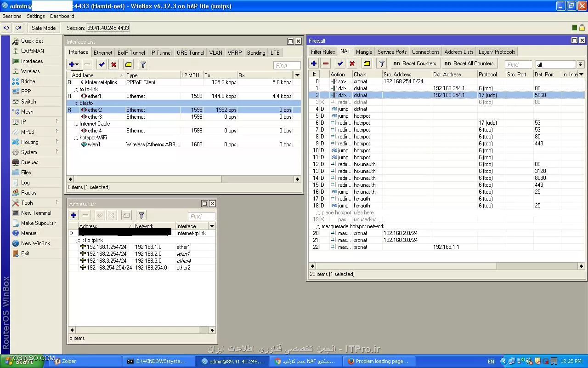Image resolution: width=588 pixels, height=368 pixels.
Task: Click the Reset Counters button
Action: (415, 64)
